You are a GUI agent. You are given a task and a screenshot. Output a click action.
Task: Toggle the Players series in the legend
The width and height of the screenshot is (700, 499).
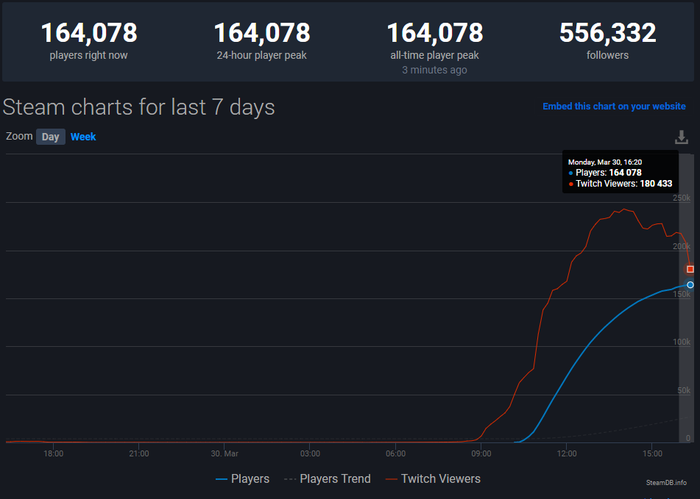point(242,479)
